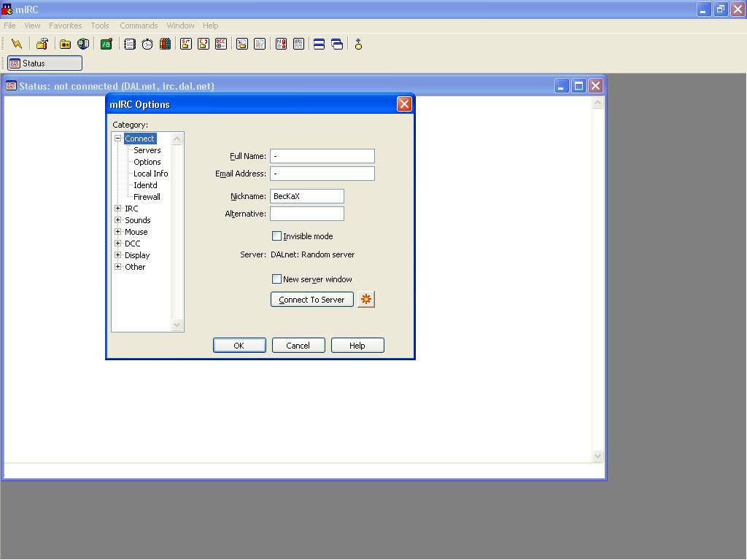Open the File menu
Viewport: 747px width, 560px height.
[x=9, y=26]
